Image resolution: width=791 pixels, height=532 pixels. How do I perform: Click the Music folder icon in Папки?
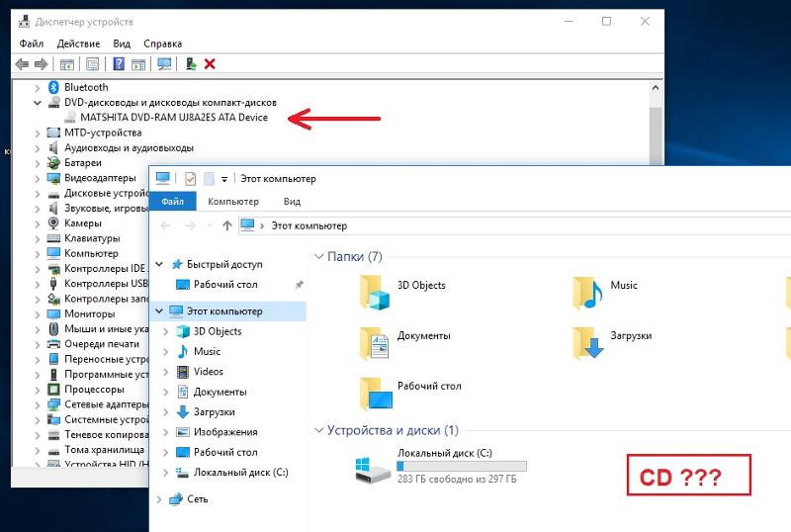point(587,293)
